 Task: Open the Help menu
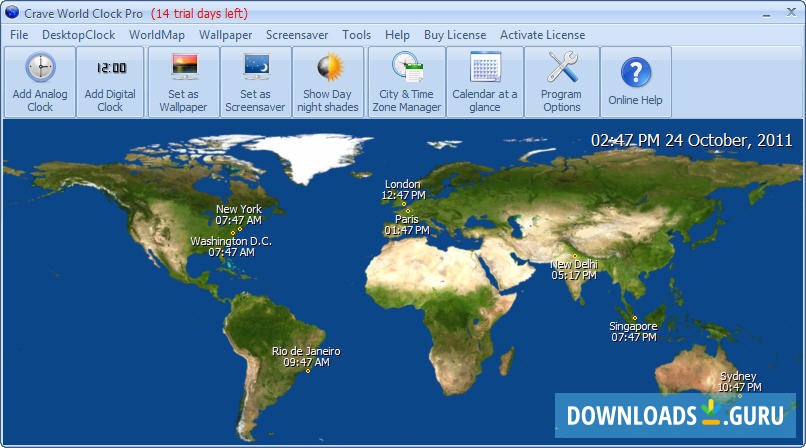(x=397, y=35)
